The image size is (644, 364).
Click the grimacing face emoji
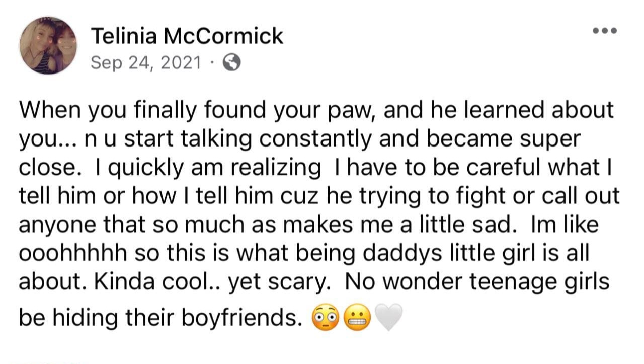click(x=357, y=318)
